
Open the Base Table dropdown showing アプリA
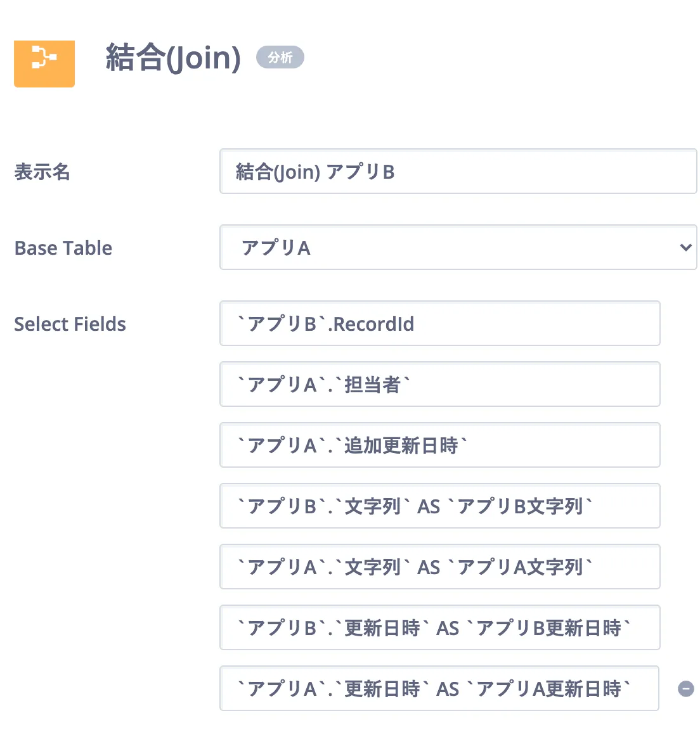click(x=458, y=248)
